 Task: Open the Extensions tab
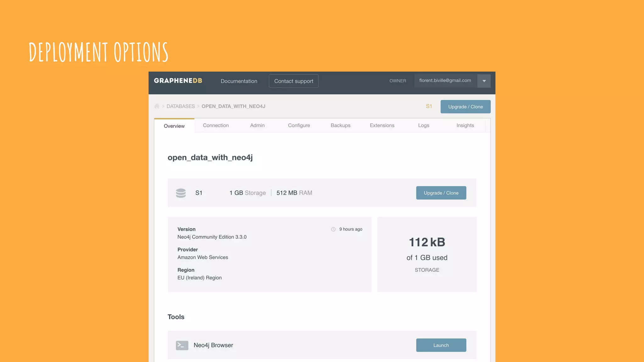[x=382, y=125]
